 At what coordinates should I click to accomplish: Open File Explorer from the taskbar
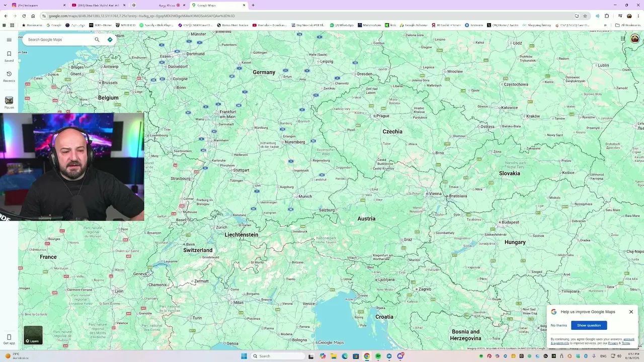(333, 356)
